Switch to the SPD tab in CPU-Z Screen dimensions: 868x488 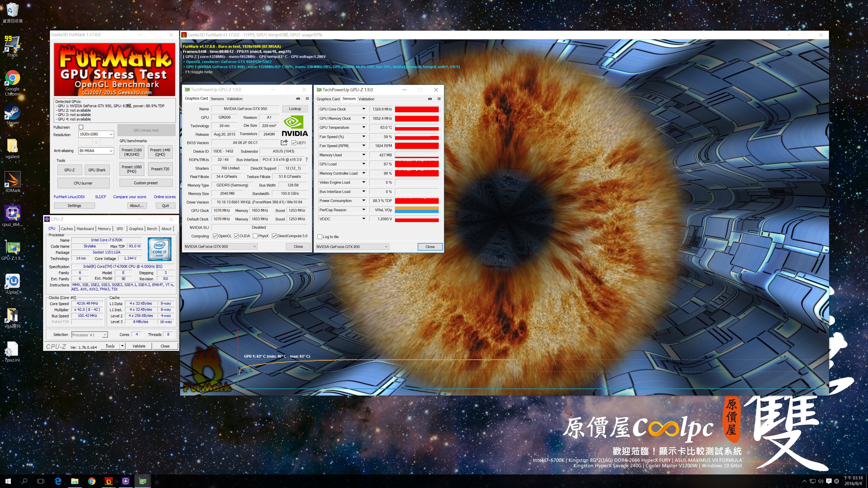pos(120,229)
